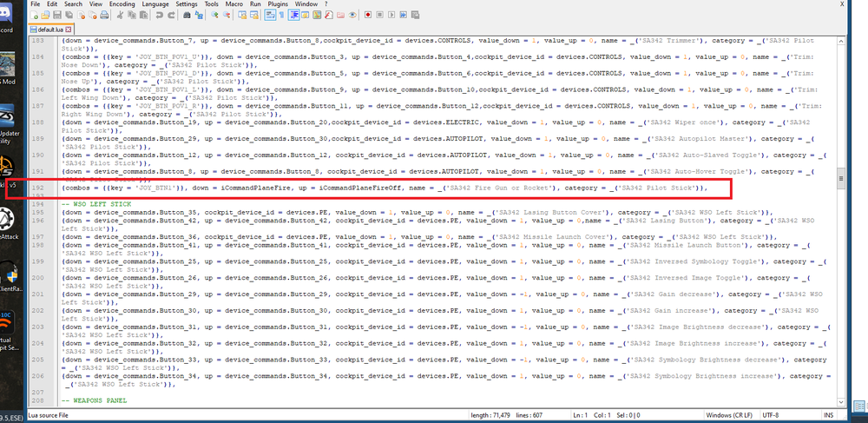
Task: Click the Save All toolbar icon
Action: [69, 16]
